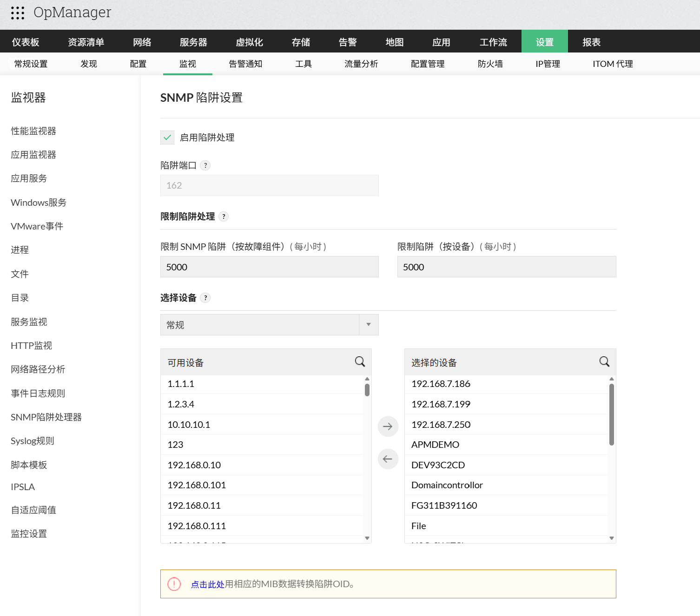Image resolution: width=700 pixels, height=616 pixels.
Task: Click the trap port field showing 162
Action: [270, 185]
